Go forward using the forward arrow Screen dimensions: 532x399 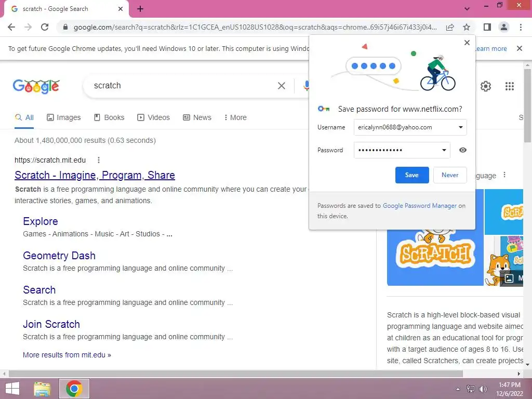coord(28,27)
